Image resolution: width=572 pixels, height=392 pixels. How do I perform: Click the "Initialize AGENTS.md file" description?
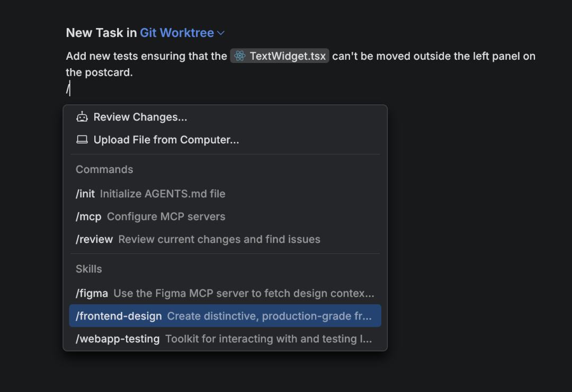(x=163, y=194)
